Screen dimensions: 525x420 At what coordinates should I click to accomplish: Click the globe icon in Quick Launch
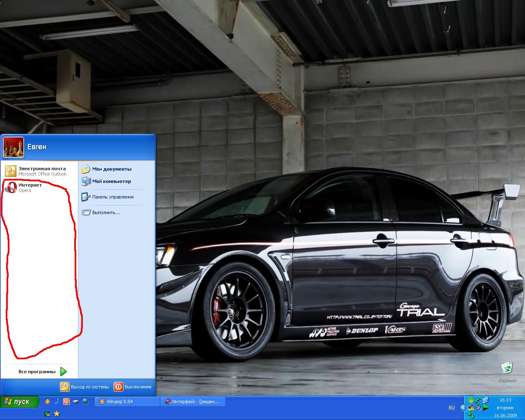coord(85,402)
